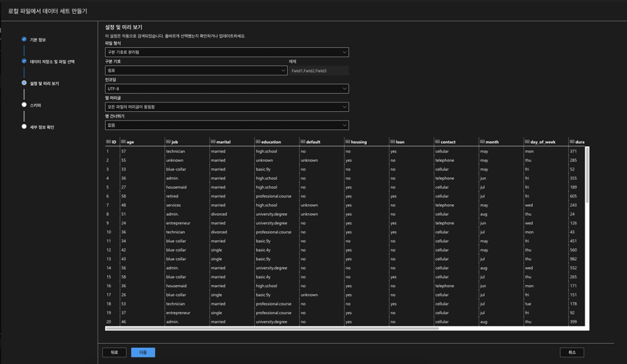This screenshot has height=364, width=627.
Task: Click the ID column type icon
Action: (109, 142)
